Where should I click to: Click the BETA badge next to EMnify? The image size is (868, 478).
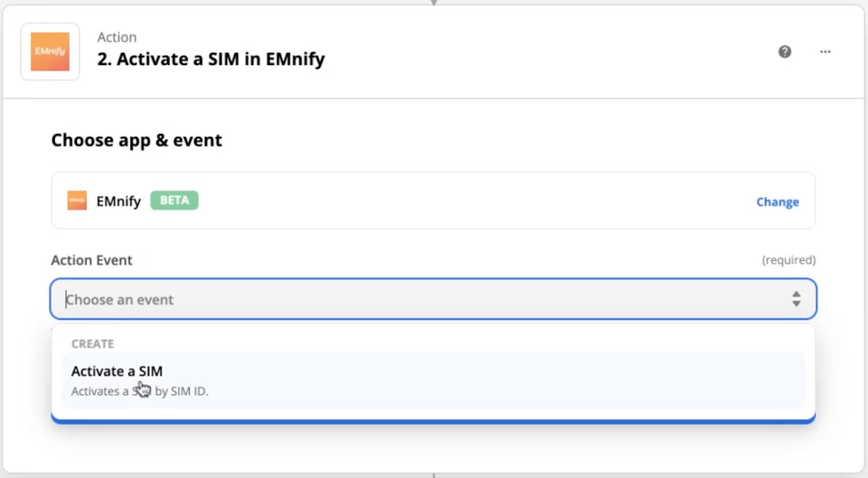pyautogui.click(x=174, y=200)
